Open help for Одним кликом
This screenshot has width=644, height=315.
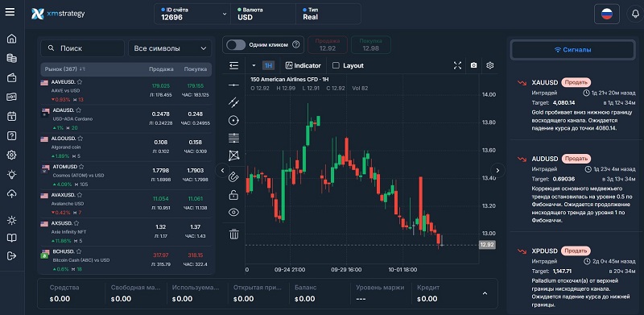coord(295,45)
